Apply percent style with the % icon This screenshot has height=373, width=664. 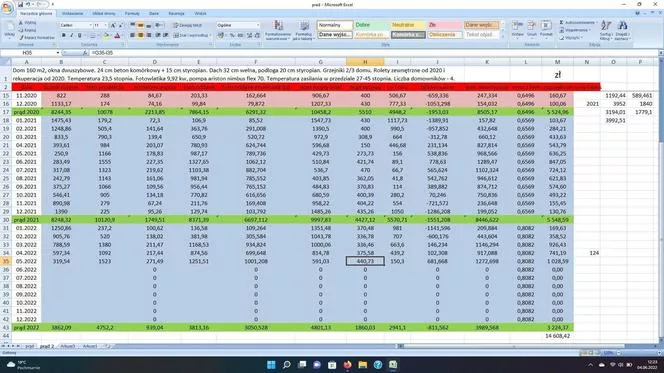coord(232,35)
